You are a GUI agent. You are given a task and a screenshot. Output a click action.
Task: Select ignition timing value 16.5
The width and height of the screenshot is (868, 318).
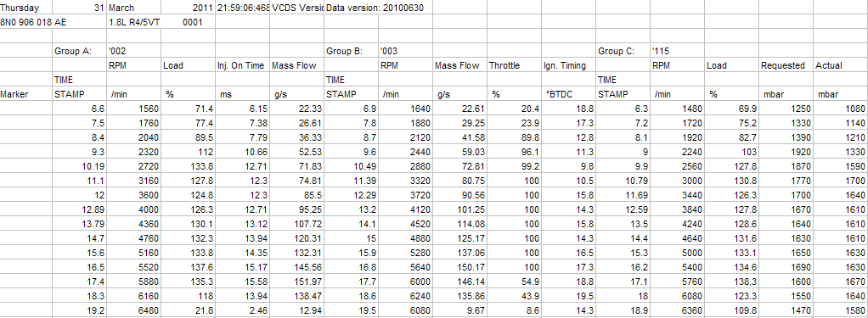click(x=569, y=252)
